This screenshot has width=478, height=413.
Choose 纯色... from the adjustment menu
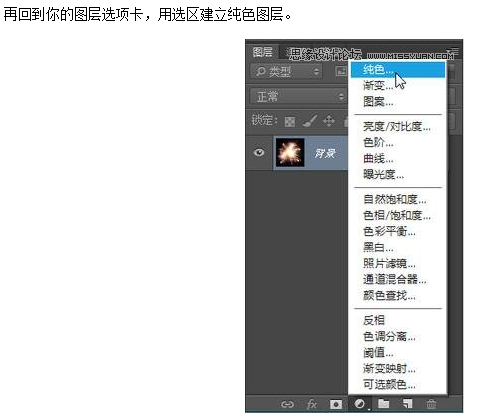[398, 70]
